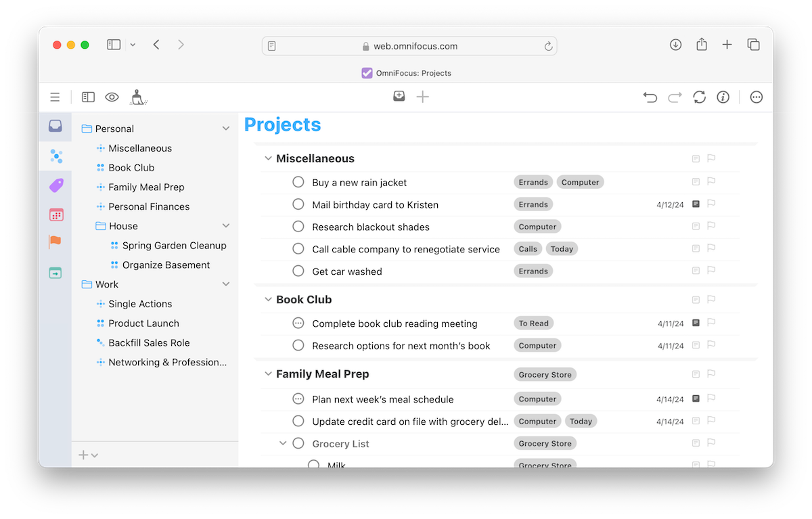The width and height of the screenshot is (812, 519).
Task: Toggle Safari sidebar button
Action: click(114, 45)
